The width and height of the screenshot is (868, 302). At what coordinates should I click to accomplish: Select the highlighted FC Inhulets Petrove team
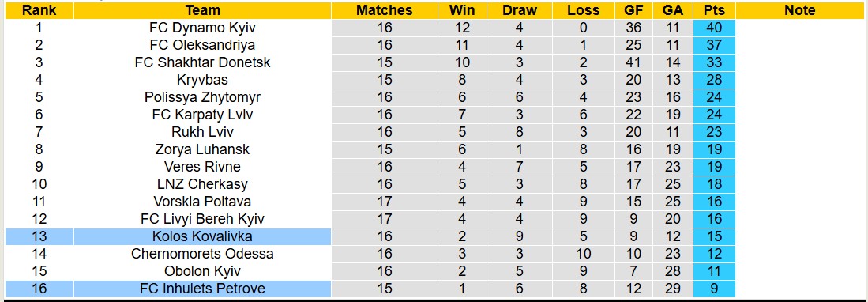pyautogui.click(x=203, y=289)
